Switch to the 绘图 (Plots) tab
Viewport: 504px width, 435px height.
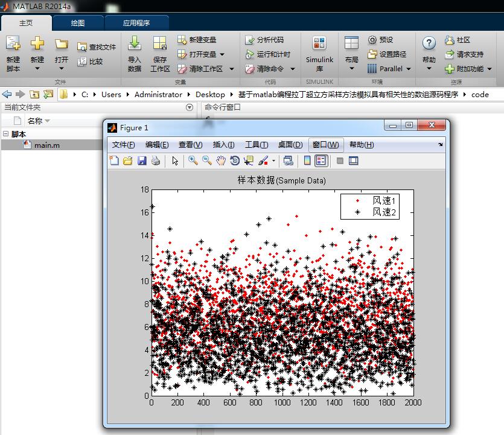pos(78,23)
